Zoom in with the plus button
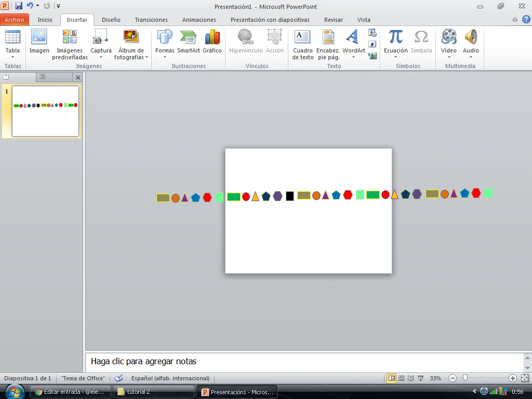 (512, 378)
